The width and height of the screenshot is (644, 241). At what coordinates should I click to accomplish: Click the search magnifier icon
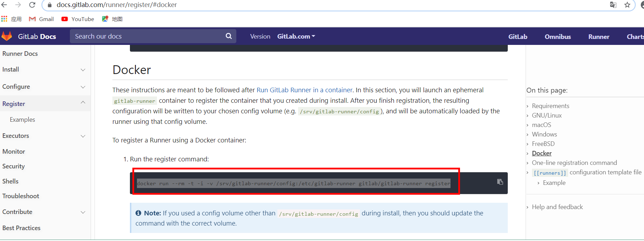coord(229,36)
